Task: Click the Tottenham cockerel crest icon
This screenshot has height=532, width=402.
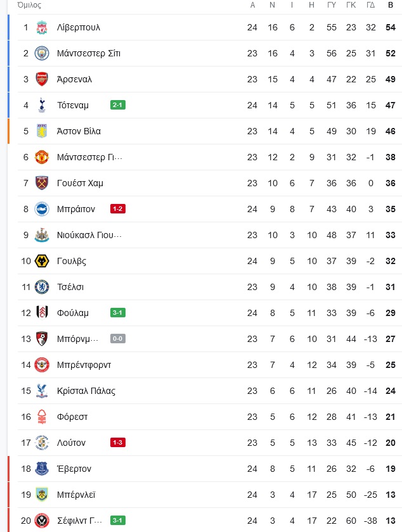Action: click(x=42, y=105)
